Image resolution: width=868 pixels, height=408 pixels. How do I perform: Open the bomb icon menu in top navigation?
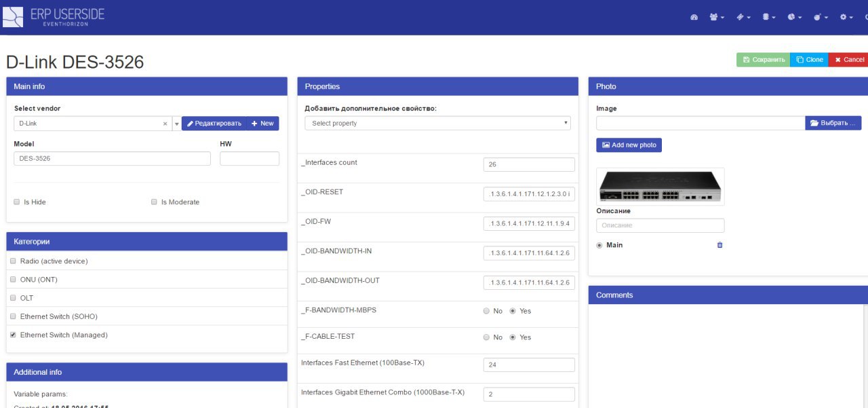(821, 17)
